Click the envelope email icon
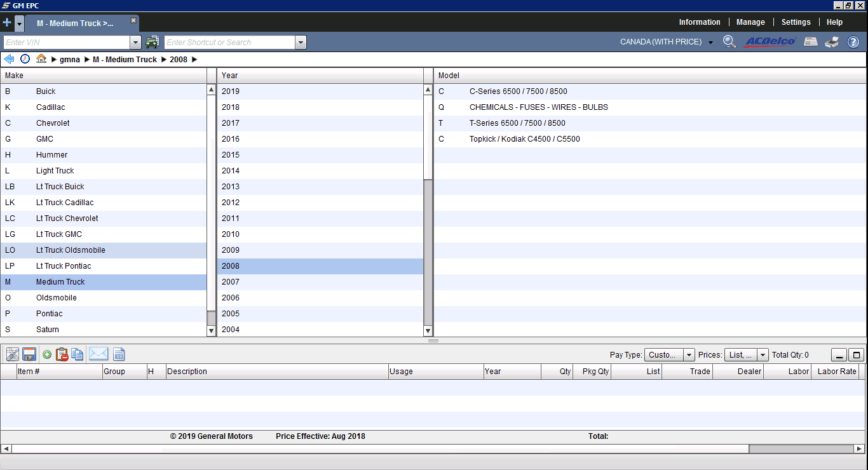The height and width of the screenshot is (470, 868). [98, 354]
